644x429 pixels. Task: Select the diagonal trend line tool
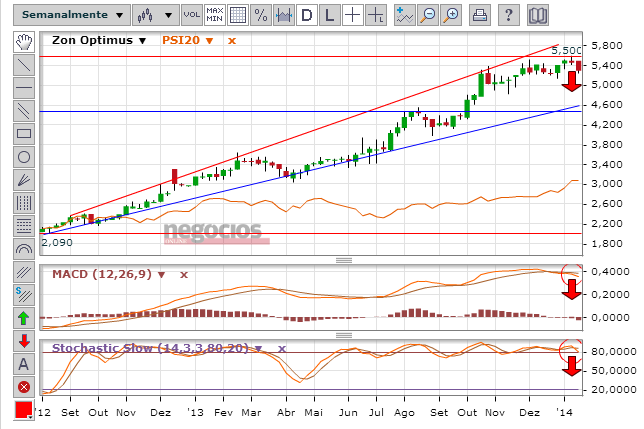(x=24, y=65)
